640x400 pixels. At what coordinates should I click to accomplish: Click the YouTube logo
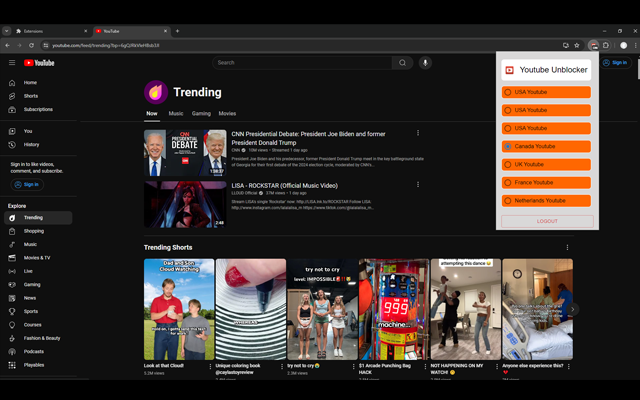[39, 63]
